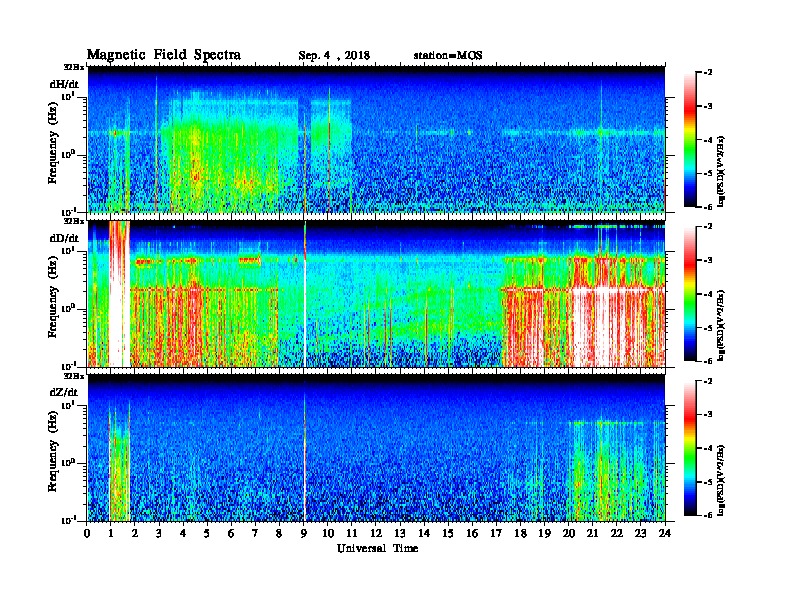Click the "1" tick on Universal Time axis
The image size is (792, 612).
[111, 534]
